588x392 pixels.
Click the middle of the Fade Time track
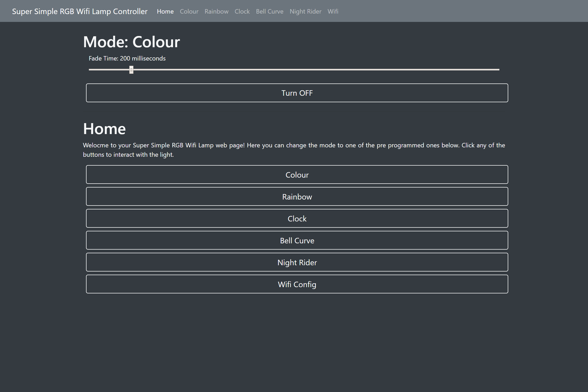(x=294, y=70)
